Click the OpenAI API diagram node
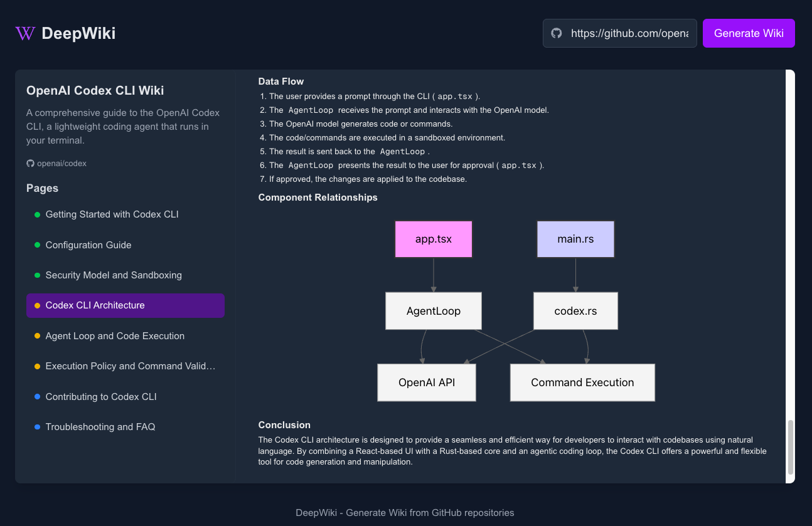Screen dimensions: 812x526 pos(427,382)
